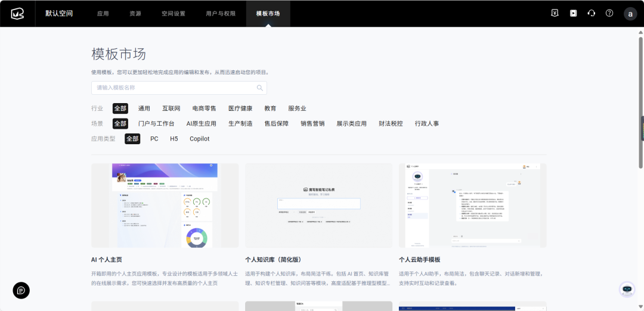Screen dimensions: 644x311
Task: Click the 个人知识库 template preview thumbnail
Action: pos(318,206)
